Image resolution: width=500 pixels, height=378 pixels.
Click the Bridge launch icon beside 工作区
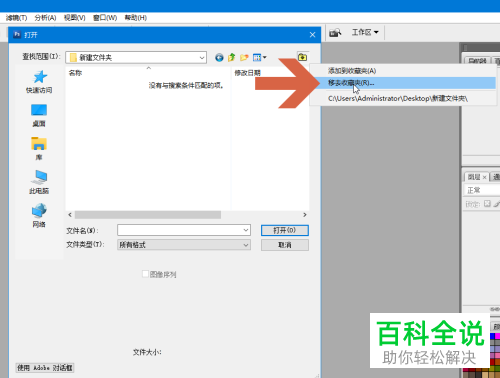[x=335, y=33]
